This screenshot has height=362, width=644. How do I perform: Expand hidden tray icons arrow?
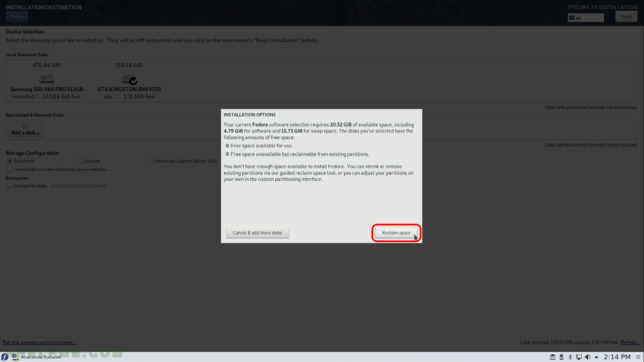[596, 357]
